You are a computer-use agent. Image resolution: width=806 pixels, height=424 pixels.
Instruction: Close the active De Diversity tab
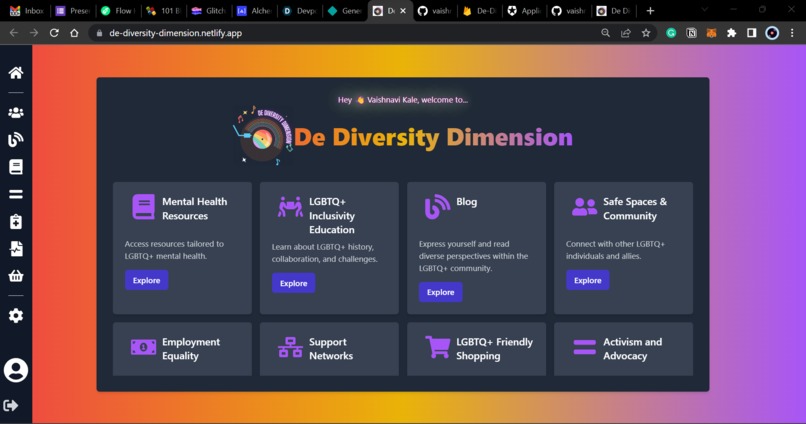coord(403,11)
